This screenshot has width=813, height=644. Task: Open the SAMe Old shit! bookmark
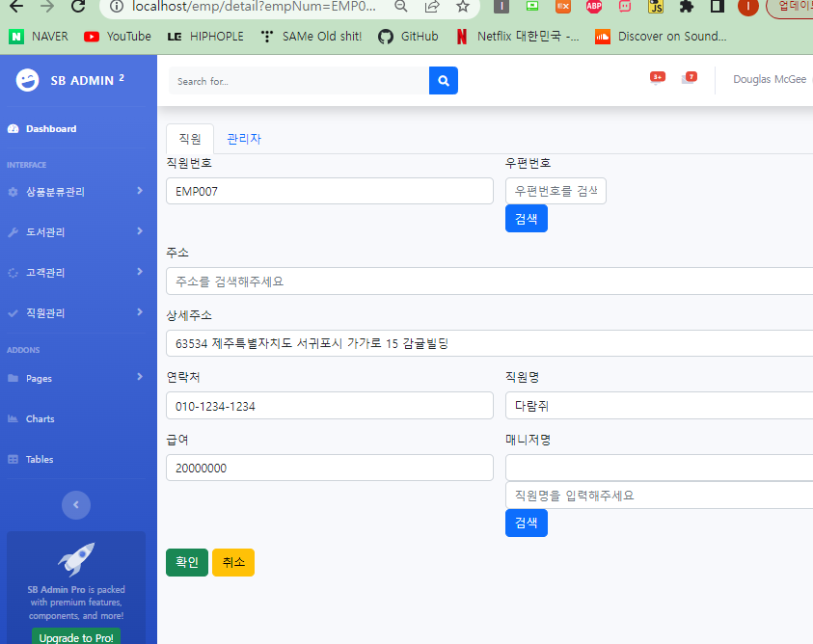click(312, 37)
